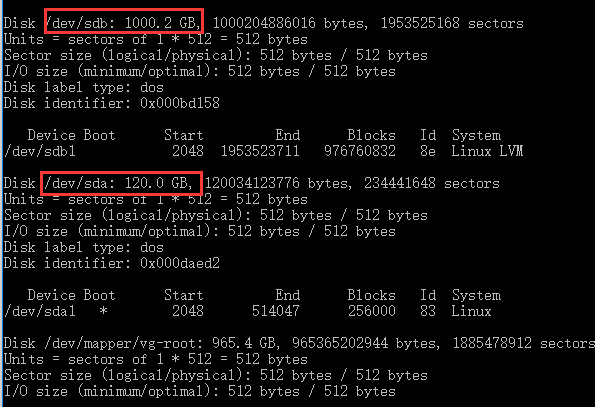Click the 965.4 GB size text

(246, 344)
